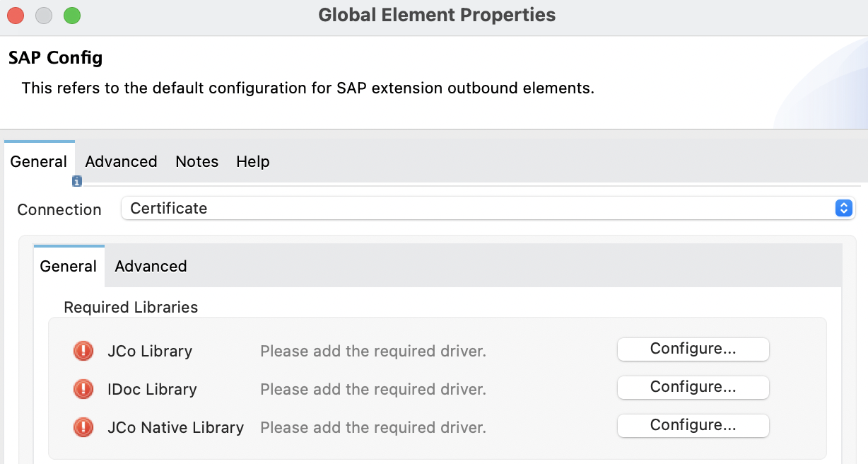This screenshot has height=464, width=868.
Task: Click the green zoom button of the window
Action: tap(71, 14)
